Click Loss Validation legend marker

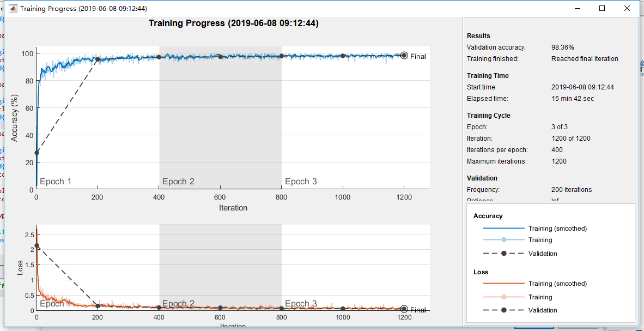(504, 310)
